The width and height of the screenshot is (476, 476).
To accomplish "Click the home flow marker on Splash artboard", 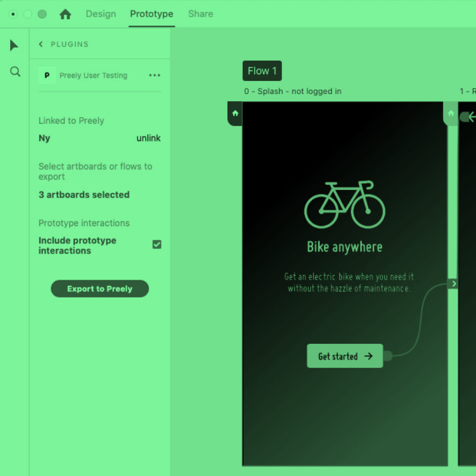I will (235, 114).
